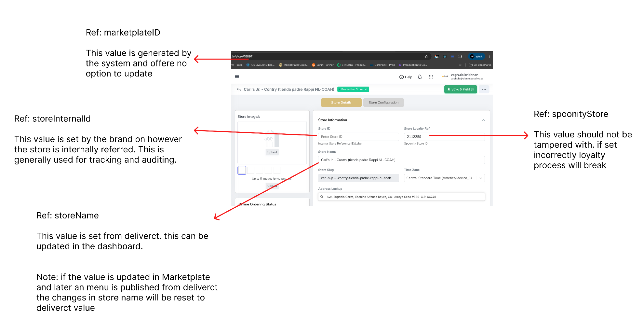Open the Work browser profile
The height and width of the screenshot is (333, 644).
[x=476, y=56]
